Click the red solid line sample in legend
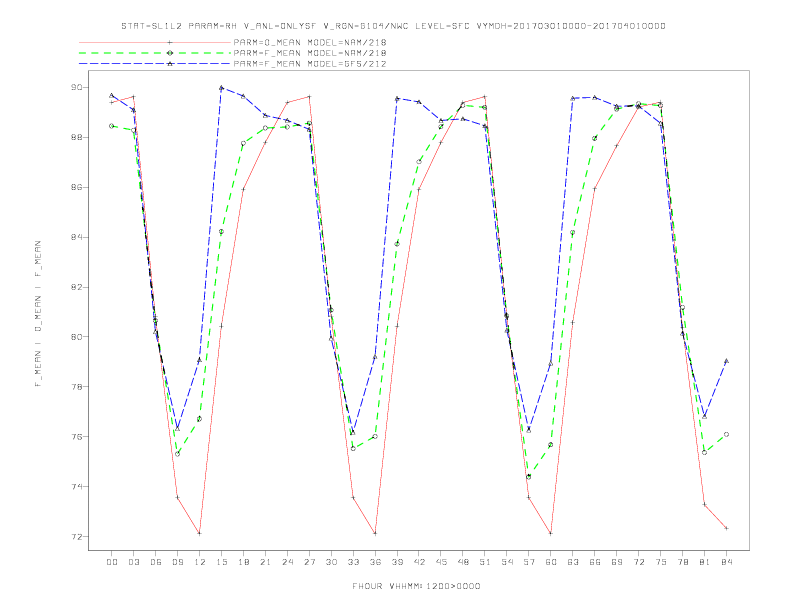Image resolution: width=792 pixels, height=612 pixels. click(x=155, y=42)
